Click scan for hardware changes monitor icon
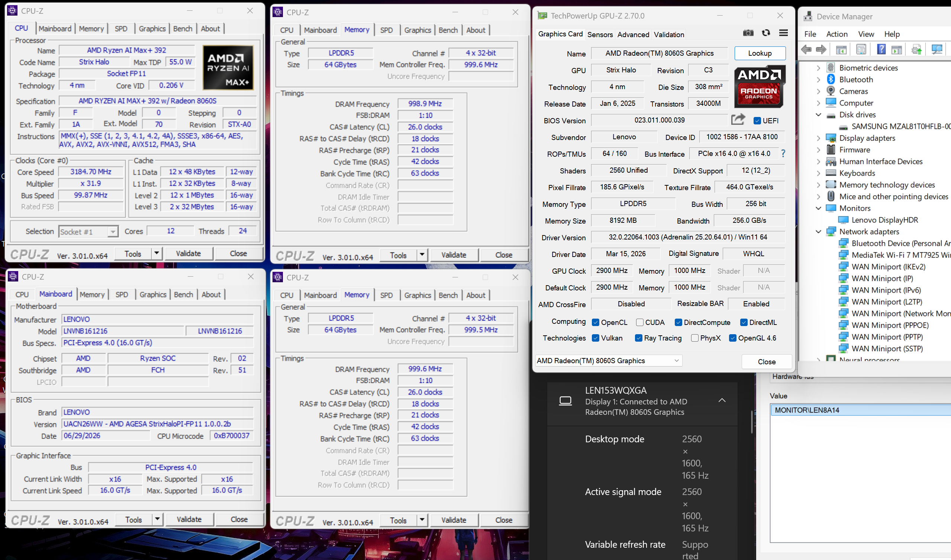 [x=937, y=49]
